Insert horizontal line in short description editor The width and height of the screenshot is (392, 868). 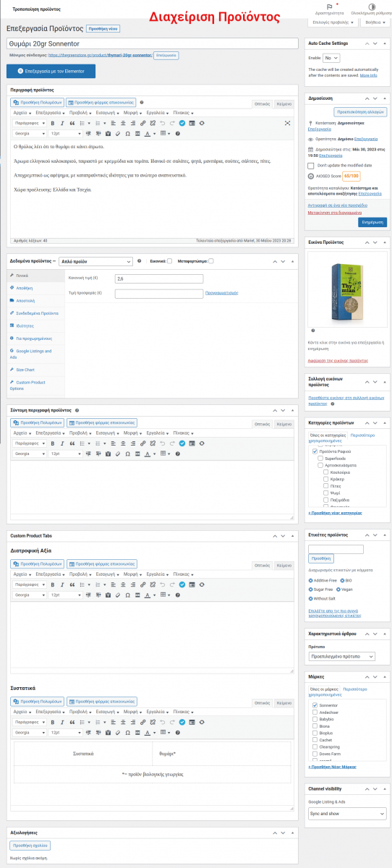pos(137,453)
